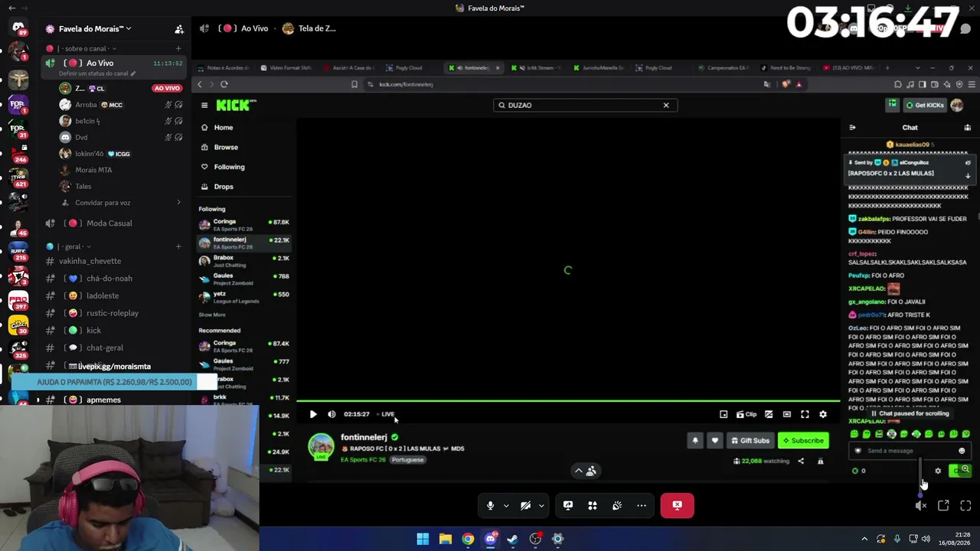Reload the browser page
Image resolution: width=980 pixels, height=551 pixels.
click(x=224, y=84)
